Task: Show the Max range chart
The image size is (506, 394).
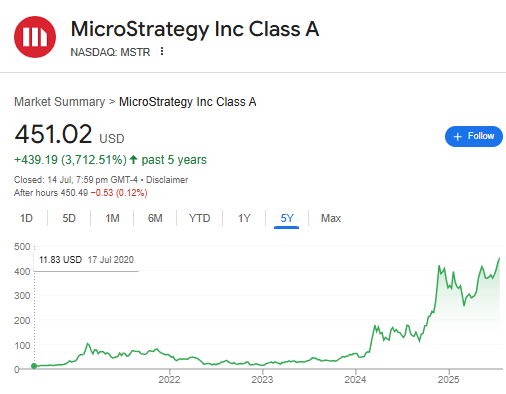Action: (x=331, y=218)
